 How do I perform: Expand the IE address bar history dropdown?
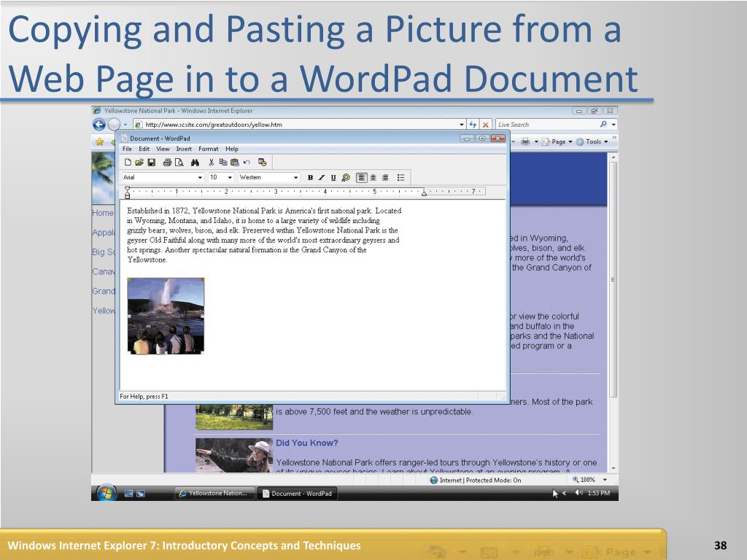pyautogui.click(x=462, y=124)
